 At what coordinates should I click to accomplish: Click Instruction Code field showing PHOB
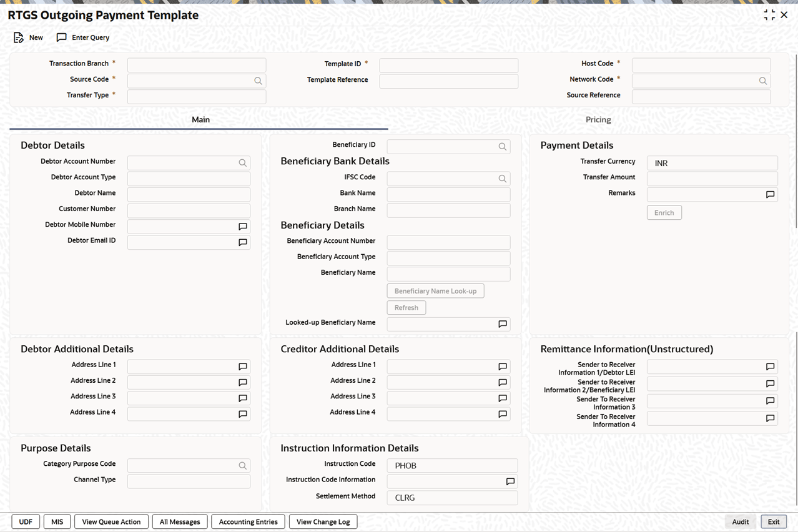click(452, 465)
